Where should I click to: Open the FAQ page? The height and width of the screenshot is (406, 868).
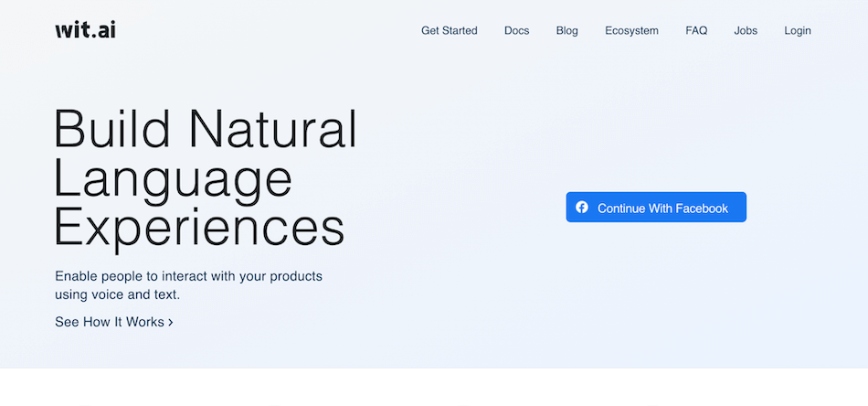point(696,30)
